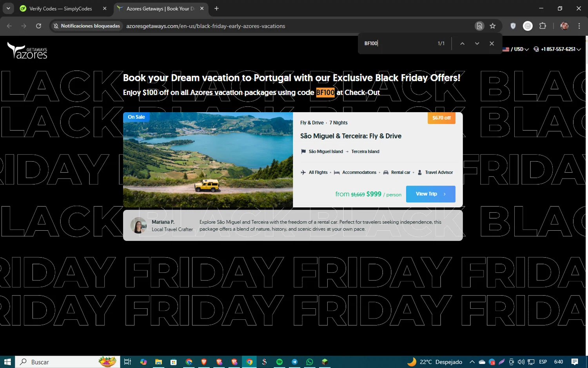The height and width of the screenshot is (368, 588).
Task: Click the $670 off badge
Action: click(x=441, y=118)
